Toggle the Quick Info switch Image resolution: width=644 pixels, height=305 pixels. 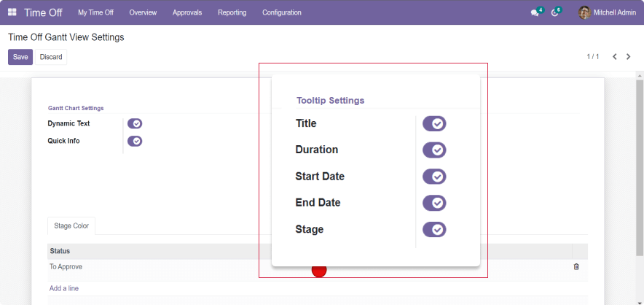pyautogui.click(x=135, y=142)
